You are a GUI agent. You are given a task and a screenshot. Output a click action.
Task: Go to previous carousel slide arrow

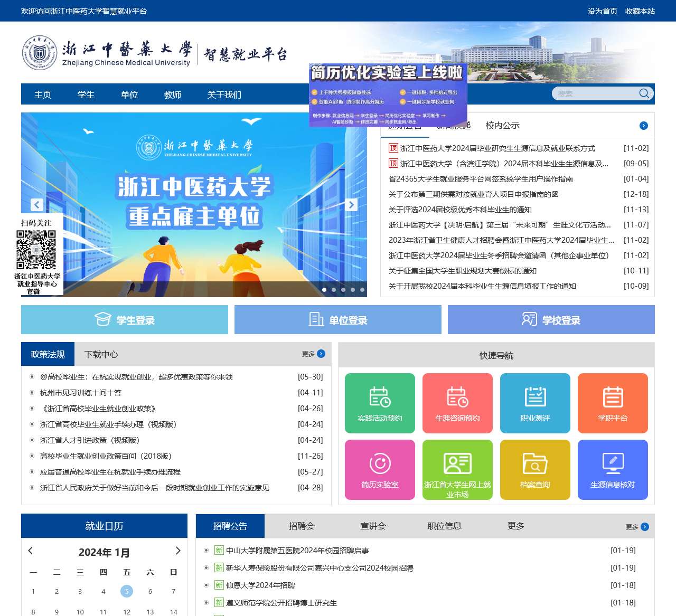[x=37, y=204]
